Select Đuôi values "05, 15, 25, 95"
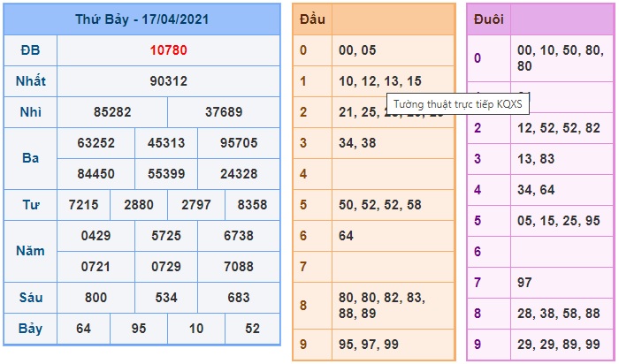 click(x=559, y=221)
